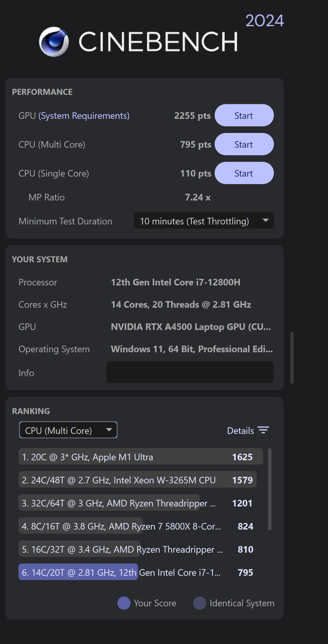Select the fifth-ranked 16C/32T Threadripper entry
This screenshot has height=644, width=328.
pos(137,549)
